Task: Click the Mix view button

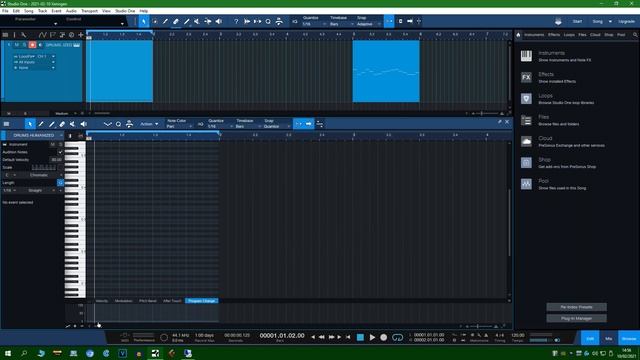Action: point(609,338)
